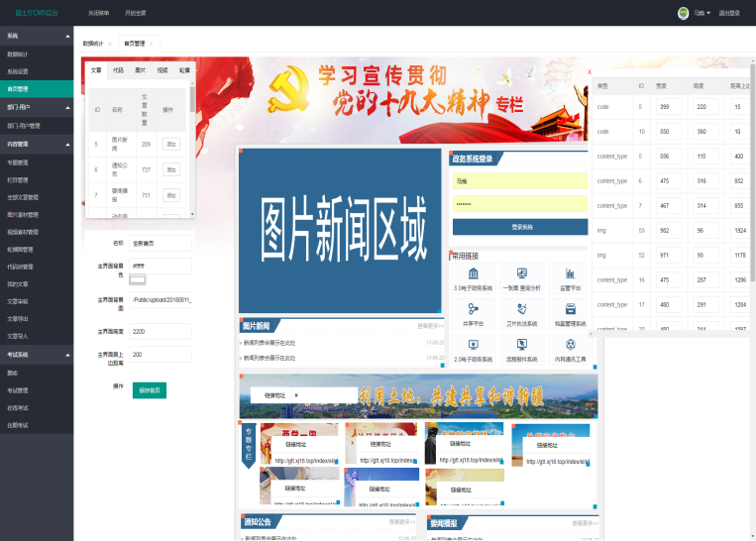Screen dimensions: 756x541
Task: Select the 视频 tab in the component panel
Action: [x=162, y=70]
